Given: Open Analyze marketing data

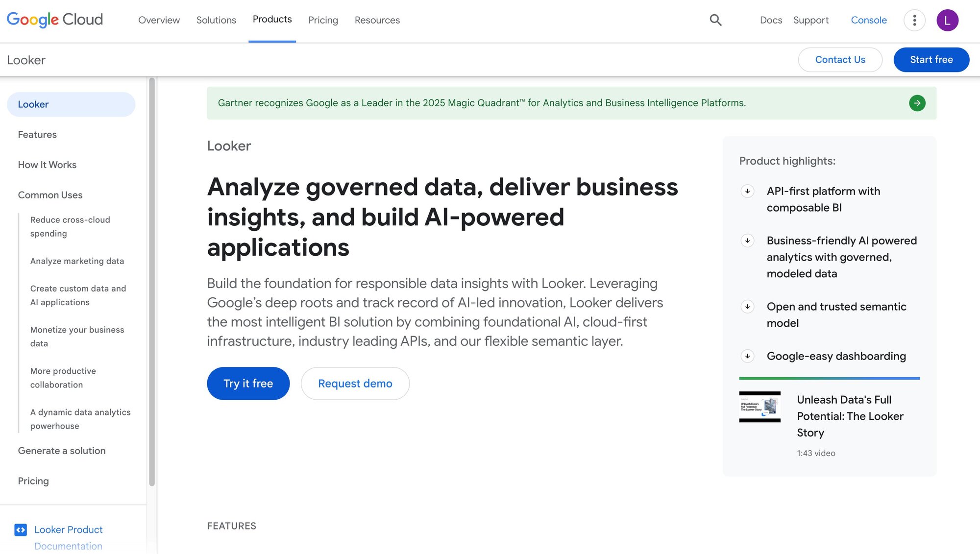Looking at the screenshot, I should tap(77, 261).
